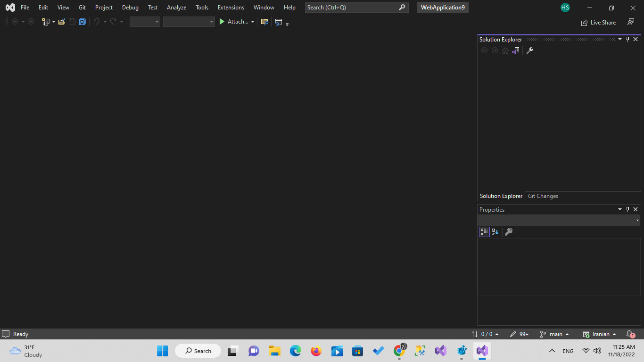Viewport: 644px width, 362px height.
Task: Click the Redo arrow icon
Action: tap(113, 22)
